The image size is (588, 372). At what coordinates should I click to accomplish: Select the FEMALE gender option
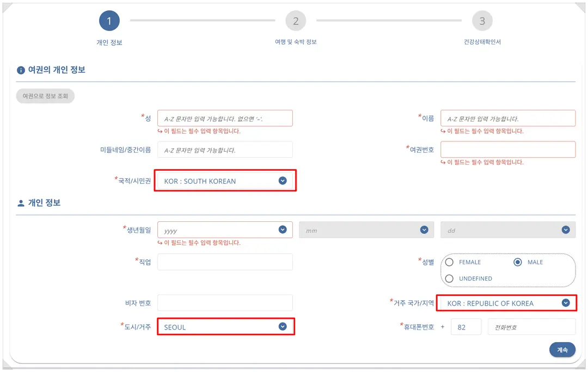(449, 262)
